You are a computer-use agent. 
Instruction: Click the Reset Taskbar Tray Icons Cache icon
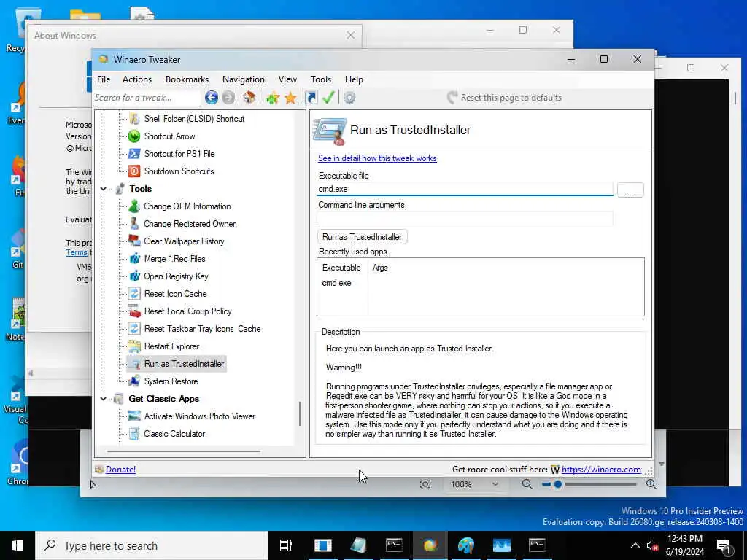click(x=134, y=329)
